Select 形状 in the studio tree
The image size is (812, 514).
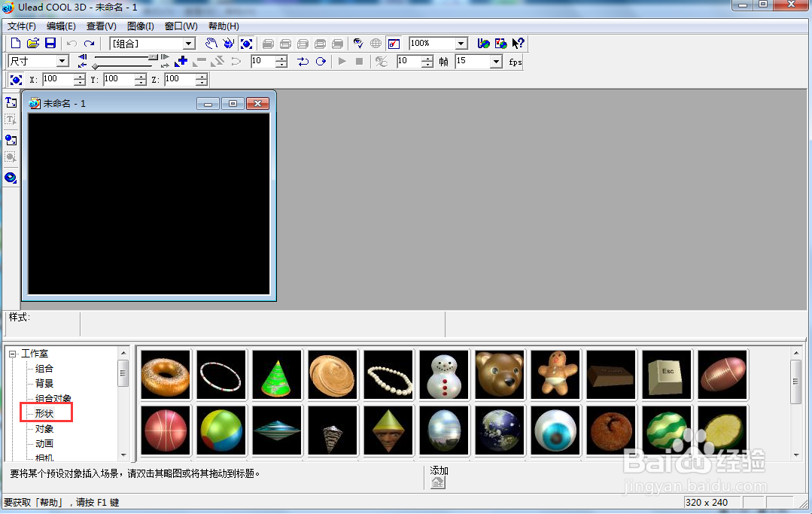point(44,414)
